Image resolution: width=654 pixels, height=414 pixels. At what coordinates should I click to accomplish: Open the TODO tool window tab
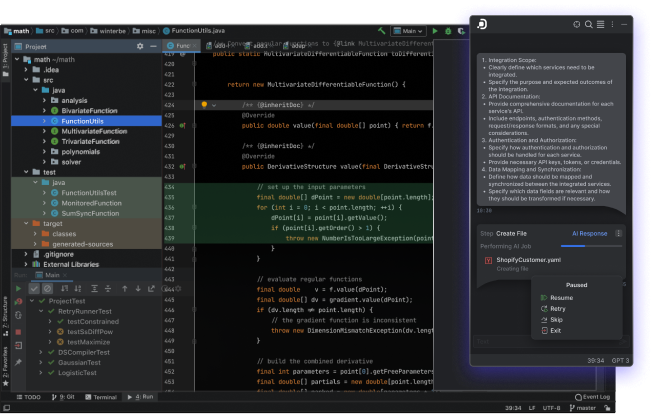tap(28, 397)
